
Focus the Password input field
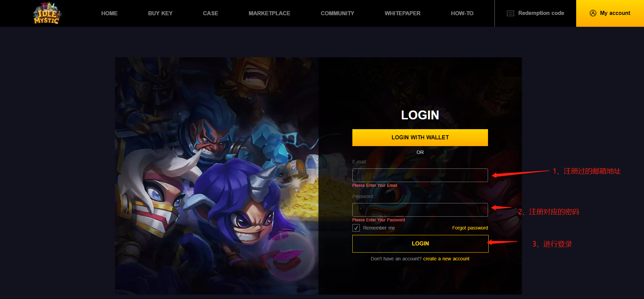tap(420, 210)
